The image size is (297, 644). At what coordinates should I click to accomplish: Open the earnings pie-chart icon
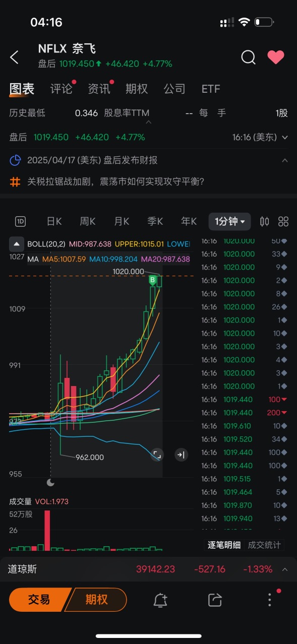click(x=16, y=160)
